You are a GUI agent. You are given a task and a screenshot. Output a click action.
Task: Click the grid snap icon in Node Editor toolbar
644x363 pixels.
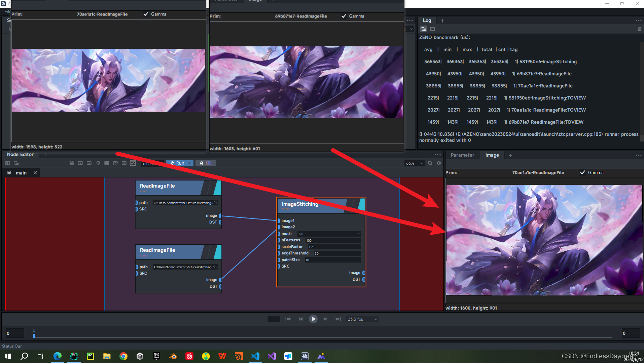(107, 163)
